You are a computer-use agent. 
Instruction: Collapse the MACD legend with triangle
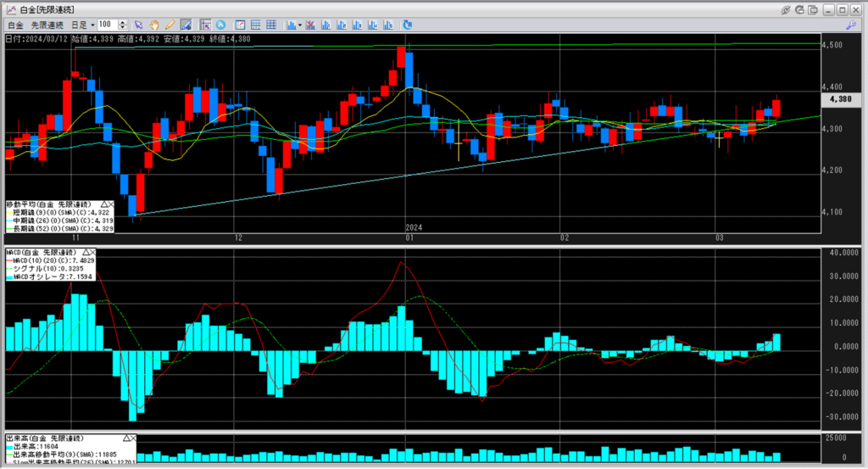tap(83, 253)
